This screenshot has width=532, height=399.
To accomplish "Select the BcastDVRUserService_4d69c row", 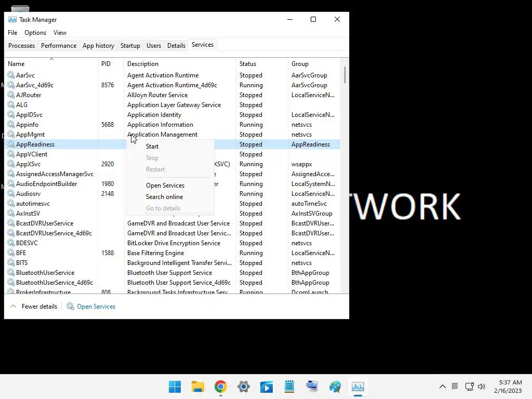I will pyautogui.click(x=172, y=233).
